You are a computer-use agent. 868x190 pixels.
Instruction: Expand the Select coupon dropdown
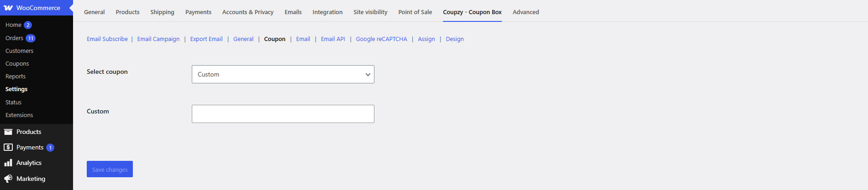coord(283,74)
